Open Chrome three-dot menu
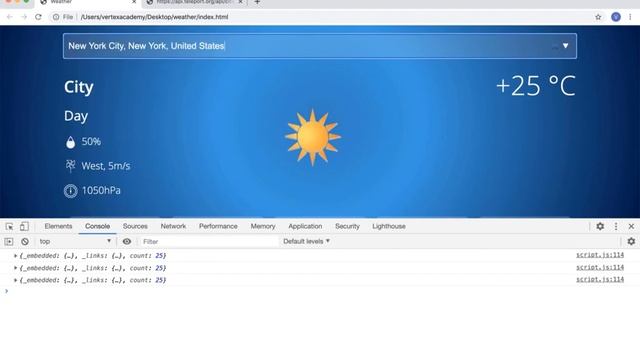The width and height of the screenshot is (640, 360). click(630, 17)
